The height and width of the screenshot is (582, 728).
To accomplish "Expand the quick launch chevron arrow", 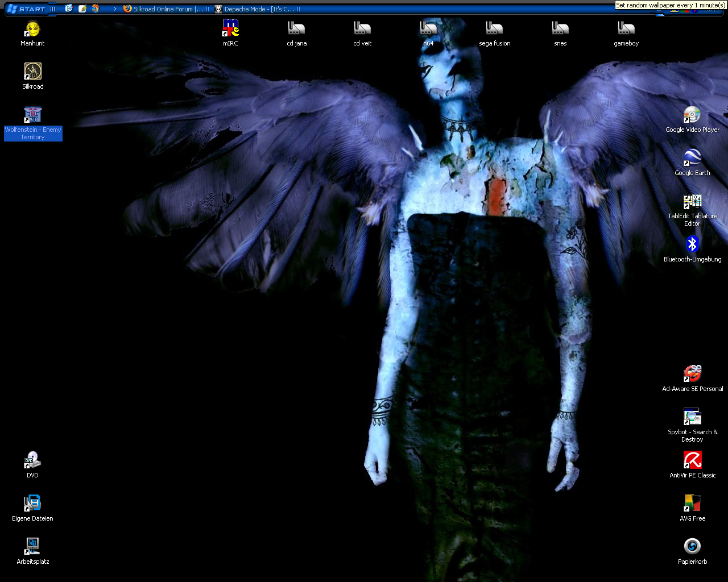I will coord(115,9).
